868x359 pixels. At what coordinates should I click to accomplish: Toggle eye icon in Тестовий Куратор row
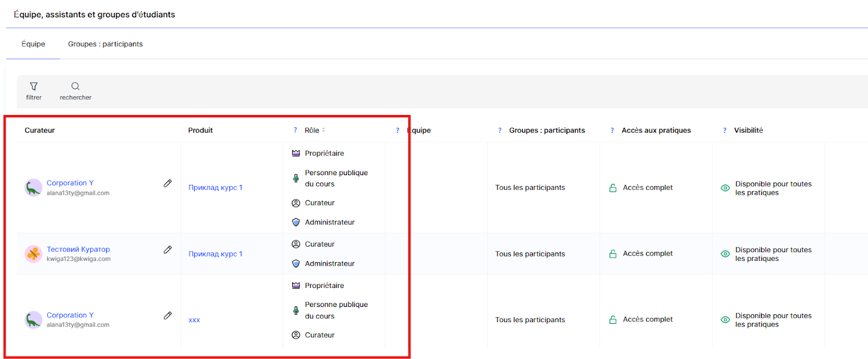point(725,254)
